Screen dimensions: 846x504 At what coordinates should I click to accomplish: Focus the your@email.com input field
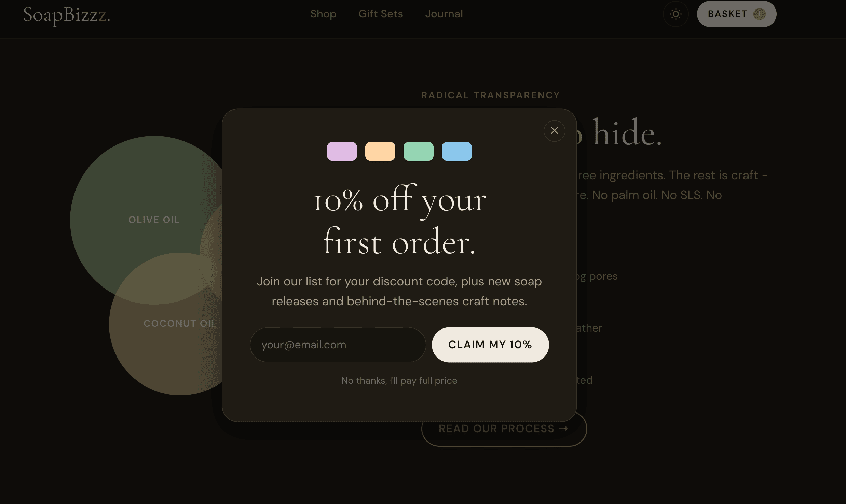pos(338,345)
